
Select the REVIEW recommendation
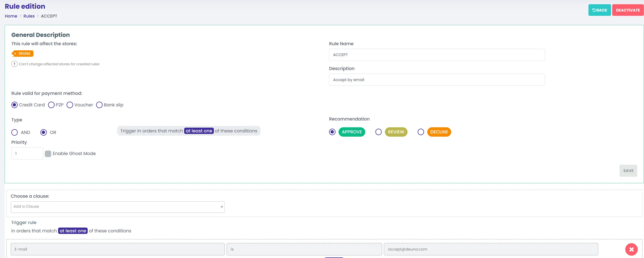click(379, 132)
